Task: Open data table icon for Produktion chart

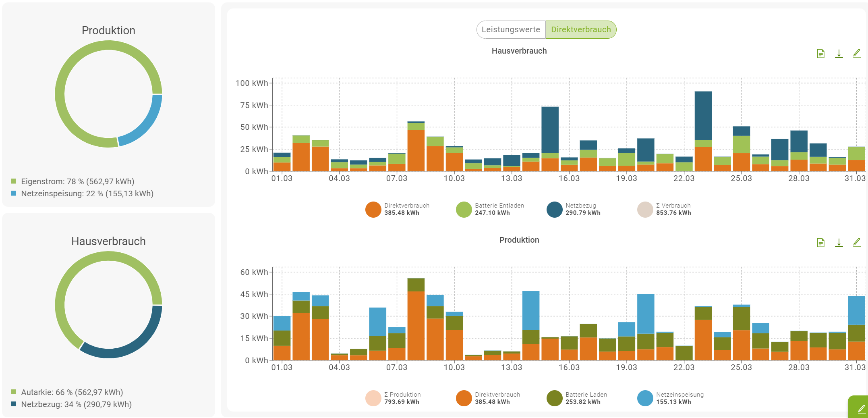Action: coord(820,243)
